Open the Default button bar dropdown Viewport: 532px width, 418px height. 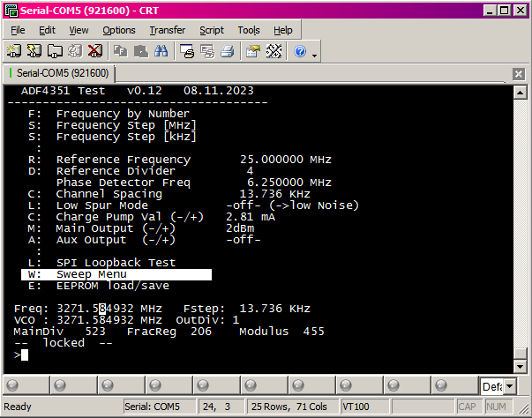pyautogui.click(x=510, y=386)
